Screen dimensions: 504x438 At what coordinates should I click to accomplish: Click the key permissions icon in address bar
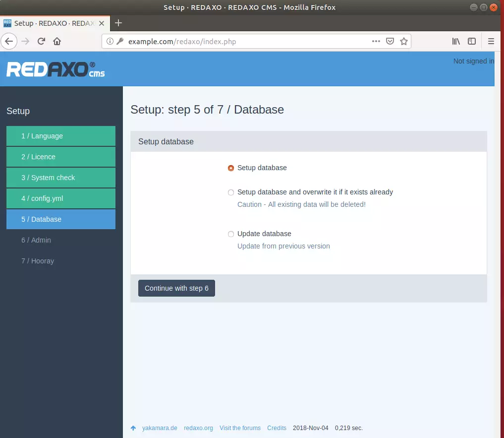click(120, 41)
